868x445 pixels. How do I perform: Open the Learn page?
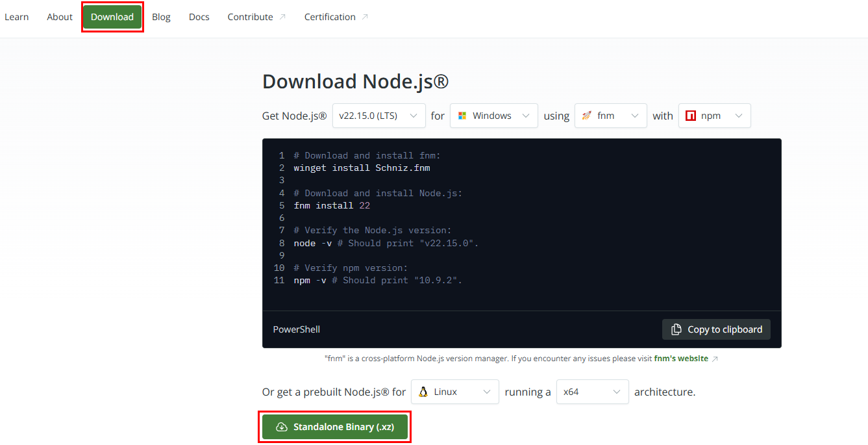[x=17, y=17]
